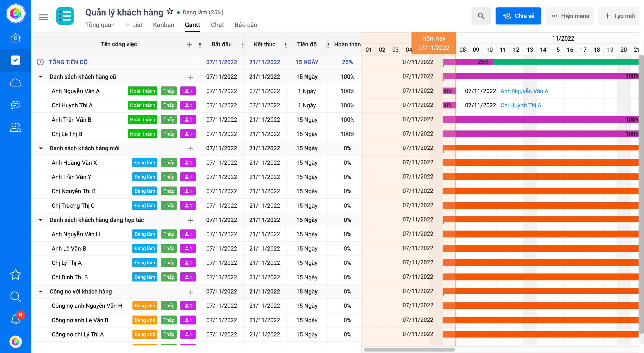Image resolution: width=644 pixels, height=353 pixels.
Task: Open the contacts people icon in sidebar
Action: 15,127
